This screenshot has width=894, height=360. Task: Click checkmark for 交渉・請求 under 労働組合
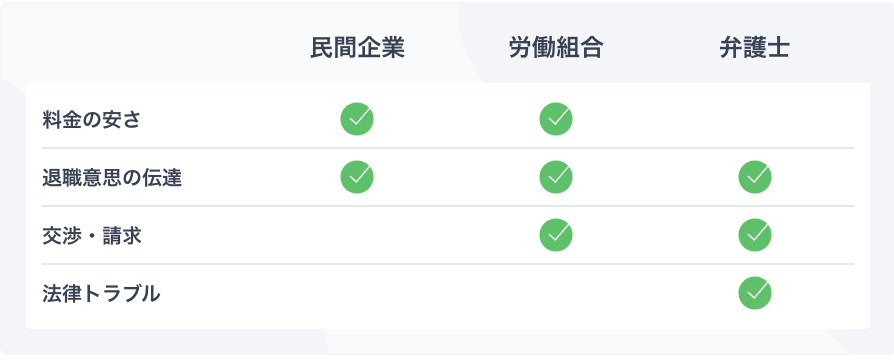pos(556,235)
